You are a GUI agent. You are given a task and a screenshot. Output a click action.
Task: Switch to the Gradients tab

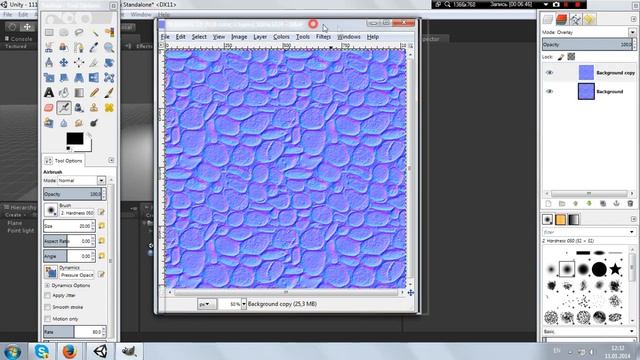pos(574,220)
